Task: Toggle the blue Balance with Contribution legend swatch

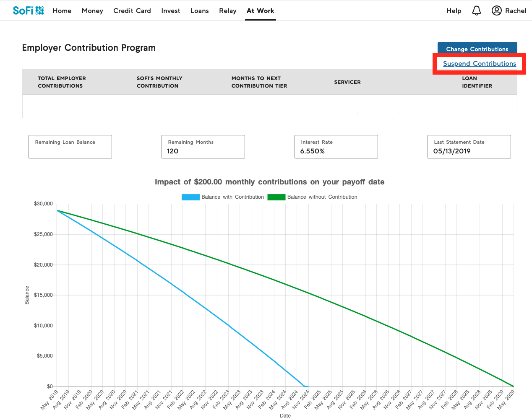Action: pyautogui.click(x=190, y=197)
